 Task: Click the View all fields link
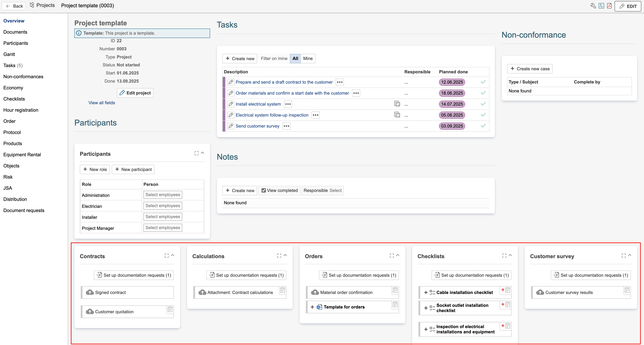point(101,103)
